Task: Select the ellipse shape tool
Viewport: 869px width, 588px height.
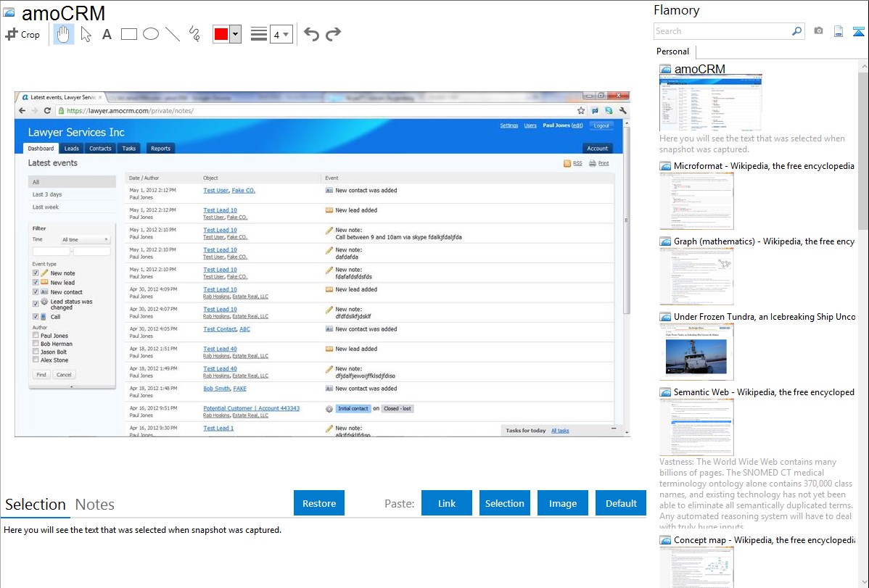Action: [x=151, y=34]
